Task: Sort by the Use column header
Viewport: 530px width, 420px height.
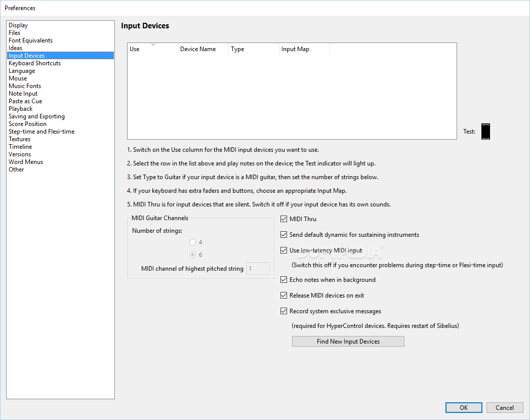Action: pyautogui.click(x=152, y=49)
